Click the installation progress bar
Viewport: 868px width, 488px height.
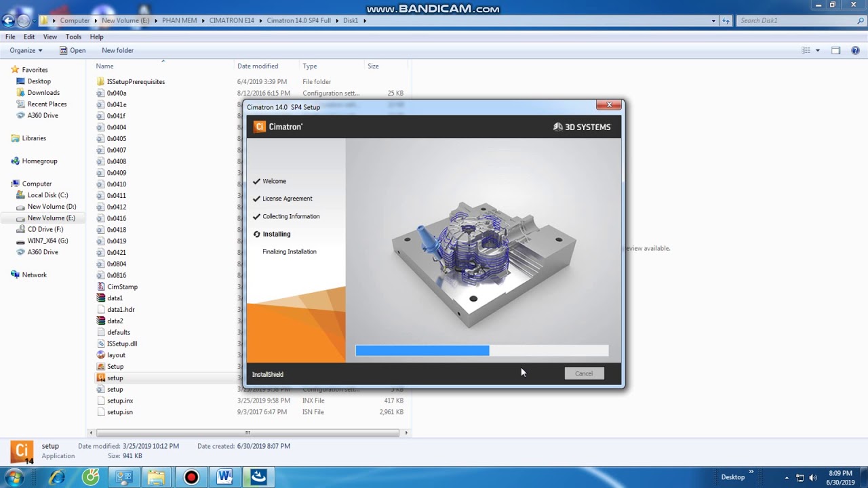tap(482, 350)
